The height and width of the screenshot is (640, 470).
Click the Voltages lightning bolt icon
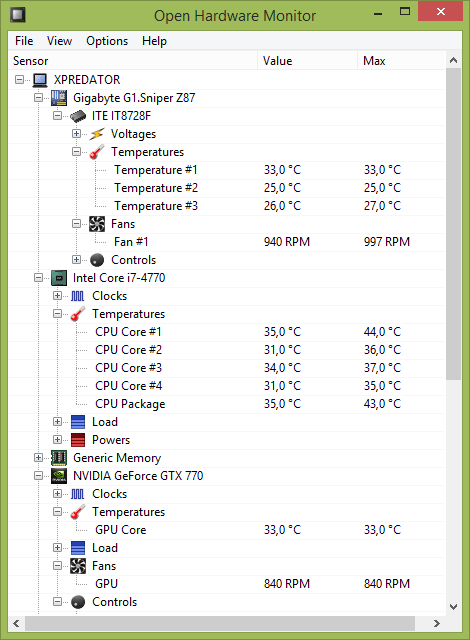click(97, 134)
